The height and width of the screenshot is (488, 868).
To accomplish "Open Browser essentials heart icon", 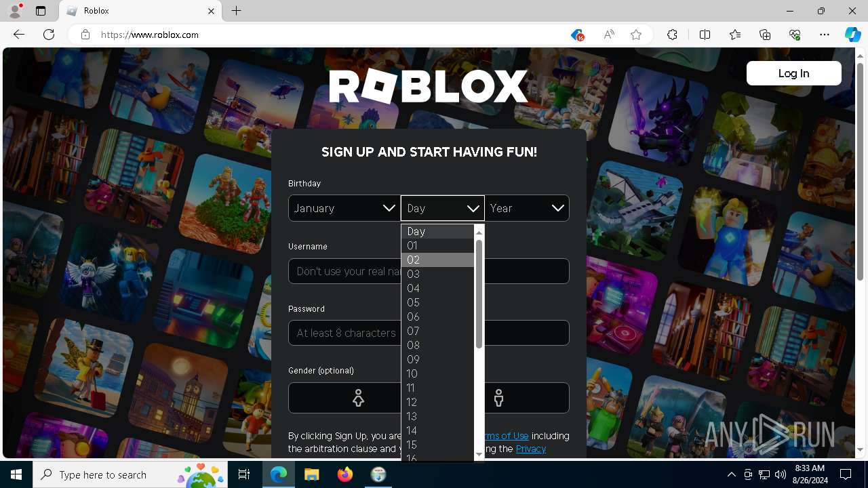I will [795, 35].
